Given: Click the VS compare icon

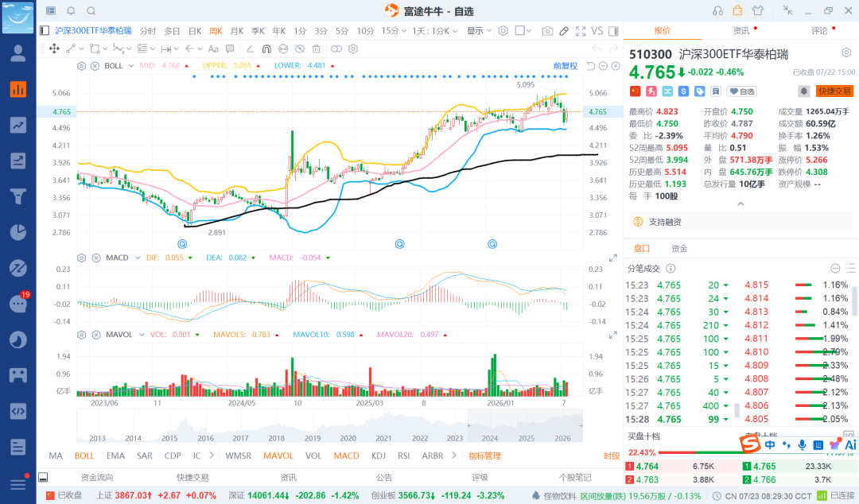Looking at the screenshot, I should tap(597, 31).
